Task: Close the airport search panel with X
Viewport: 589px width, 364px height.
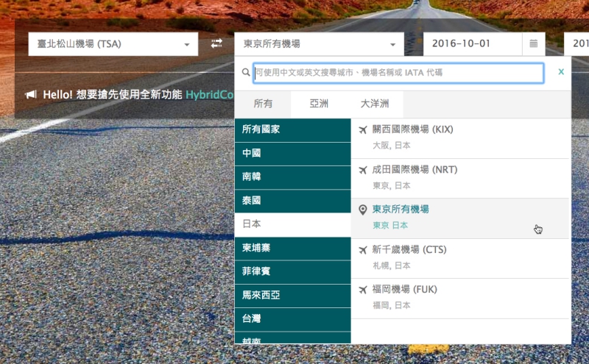Action: (x=561, y=71)
